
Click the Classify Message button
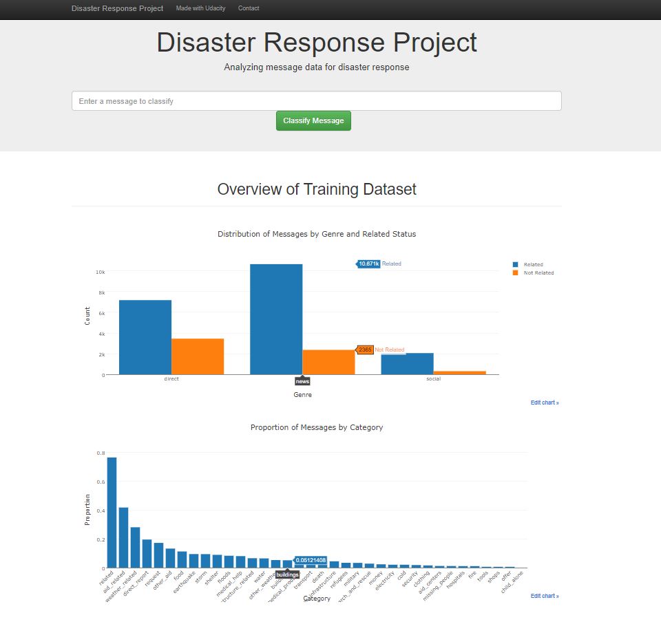coord(314,121)
